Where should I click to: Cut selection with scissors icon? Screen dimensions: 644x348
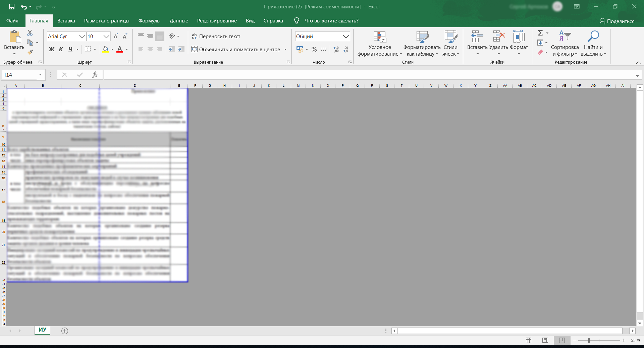pos(30,33)
